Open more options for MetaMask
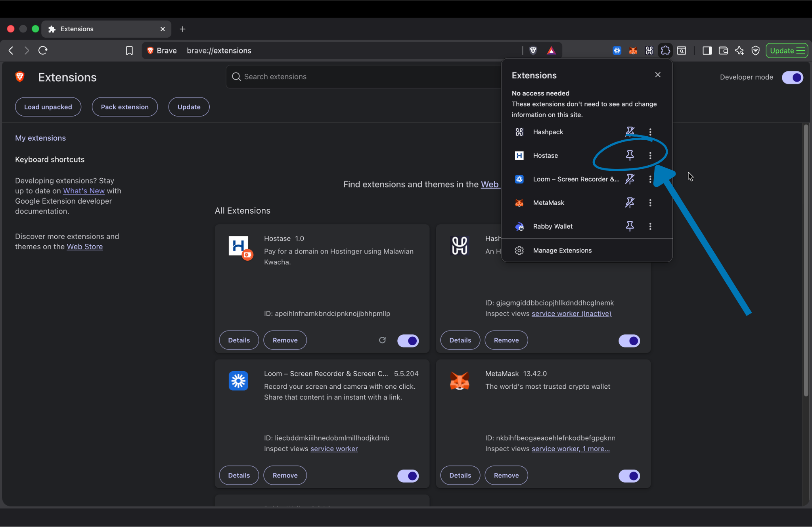This screenshot has height=527, width=812. coord(650,202)
